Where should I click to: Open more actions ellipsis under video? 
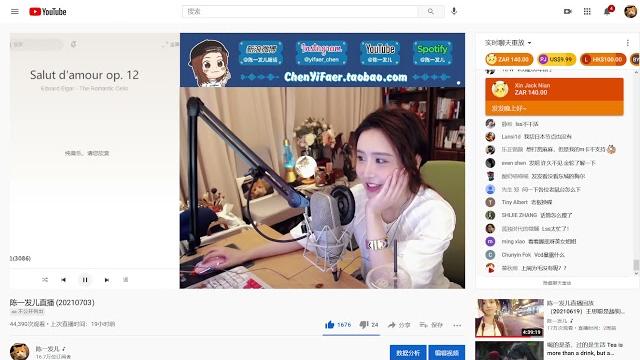point(457,325)
